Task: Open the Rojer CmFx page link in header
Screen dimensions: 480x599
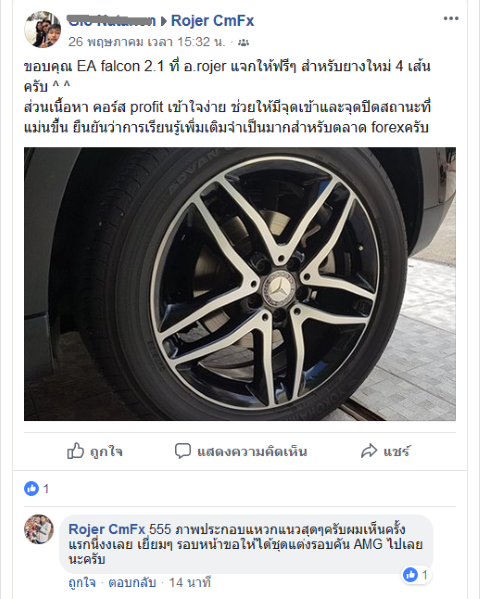Action: tap(212, 21)
